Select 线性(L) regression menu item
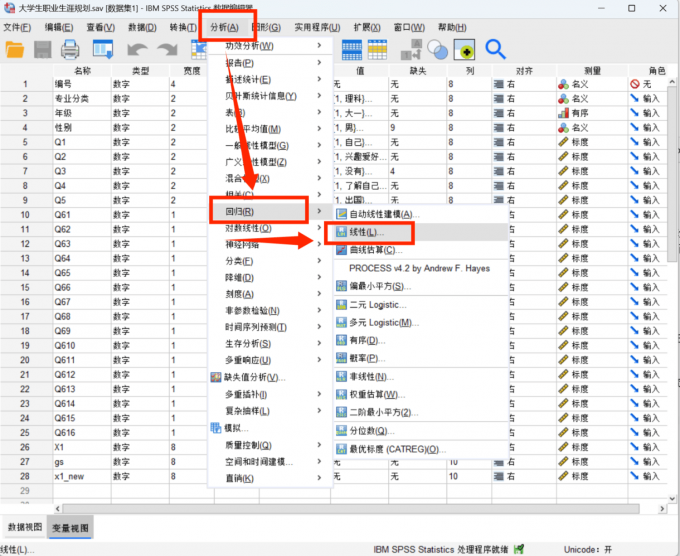Image resolution: width=680 pixels, height=556 pixels. coord(421,232)
